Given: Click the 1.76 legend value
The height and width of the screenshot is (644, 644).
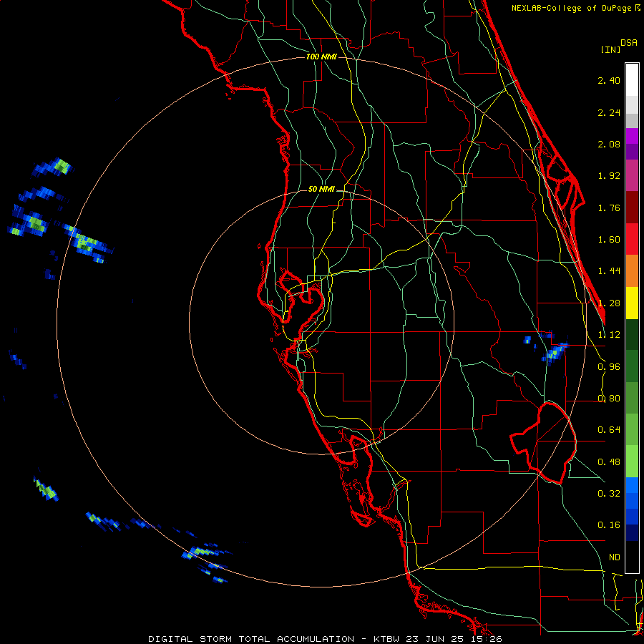Looking at the screenshot, I should tap(609, 208).
